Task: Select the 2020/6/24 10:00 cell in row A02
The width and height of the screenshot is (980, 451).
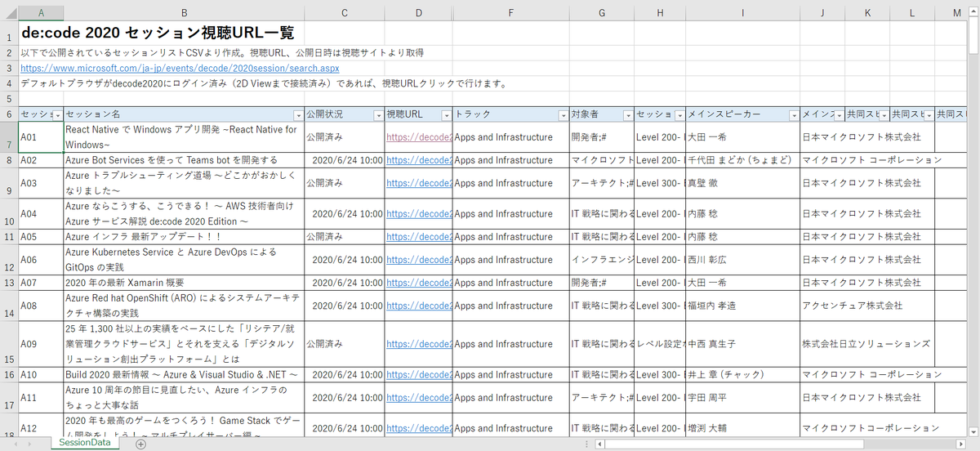Action: (344, 160)
